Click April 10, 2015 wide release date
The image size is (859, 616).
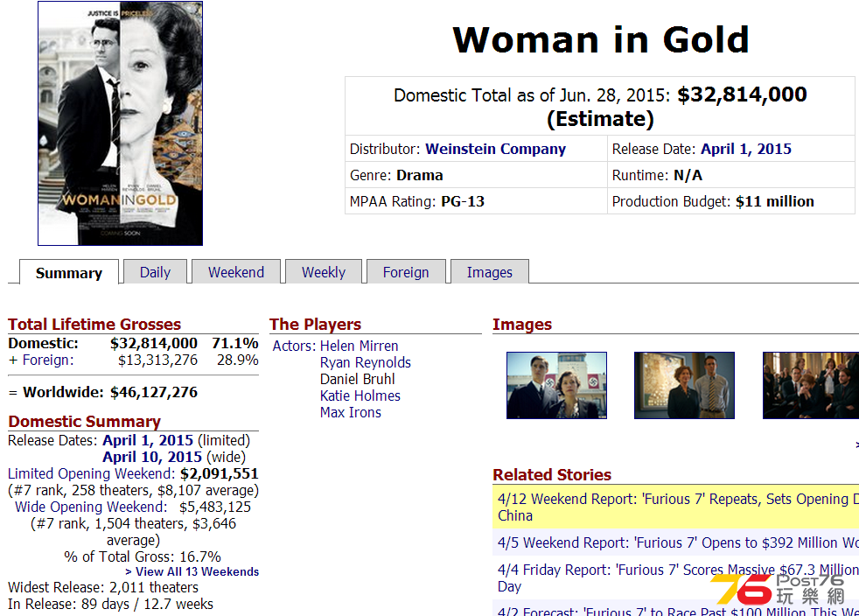152,457
